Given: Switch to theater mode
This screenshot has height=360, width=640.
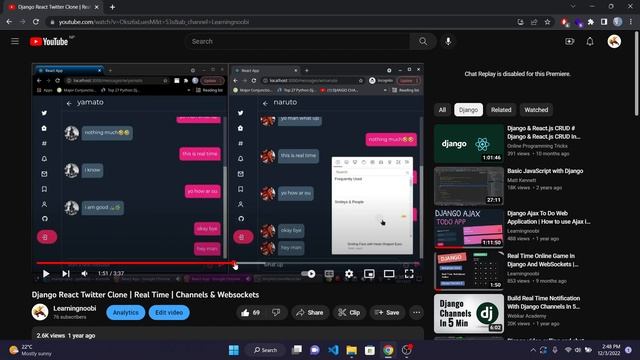Looking at the screenshot, I should [x=389, y=273].
